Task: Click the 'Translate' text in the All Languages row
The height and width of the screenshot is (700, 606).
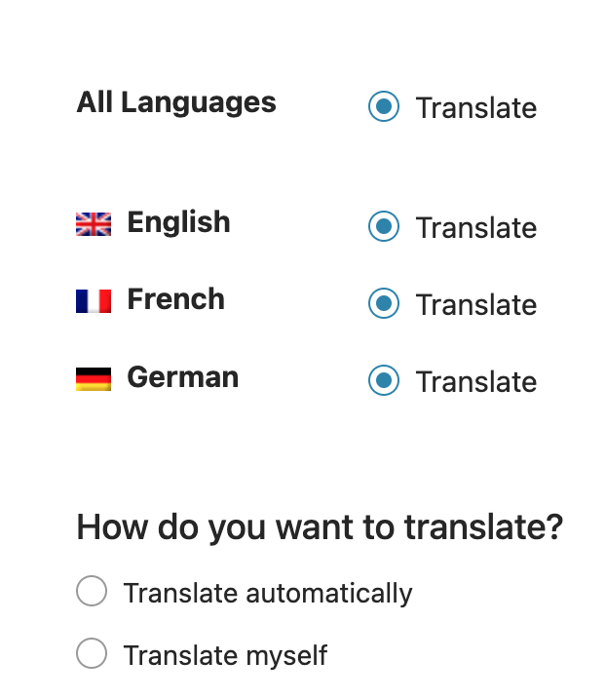Action: click(475, 108)
